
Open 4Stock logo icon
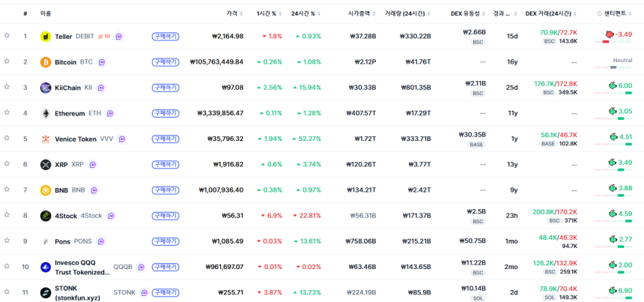[46, 216]
